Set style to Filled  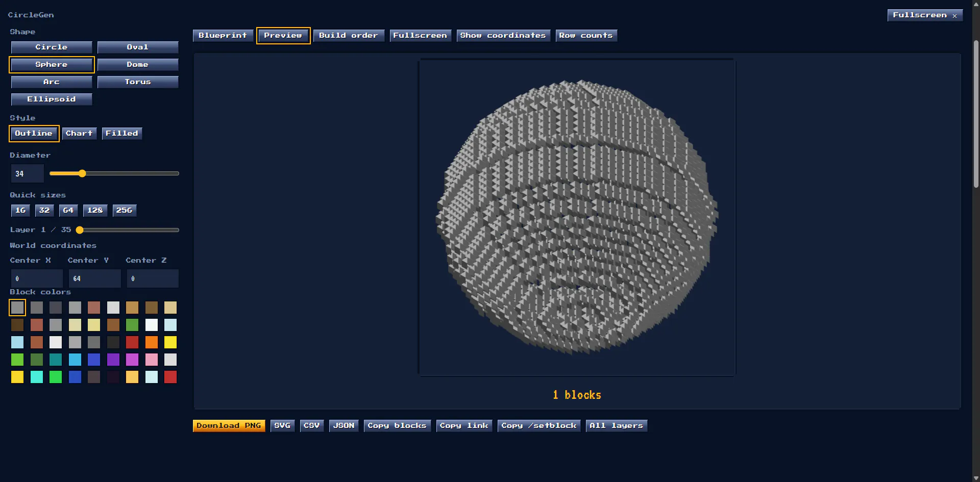point(122,133)
